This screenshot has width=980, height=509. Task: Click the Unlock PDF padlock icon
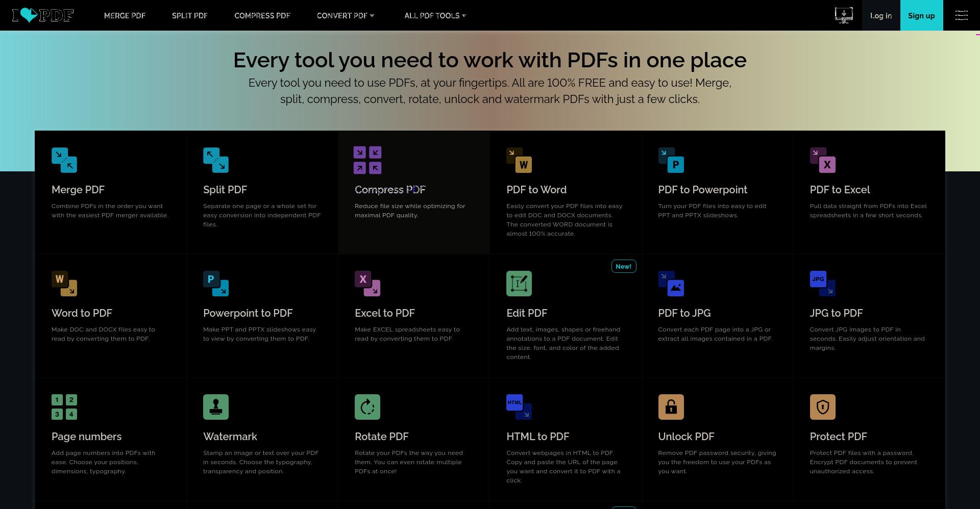(x=671, y=407)
